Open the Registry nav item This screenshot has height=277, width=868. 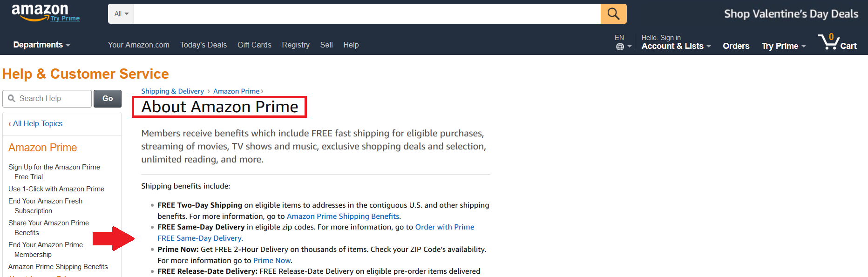(296, 45)
